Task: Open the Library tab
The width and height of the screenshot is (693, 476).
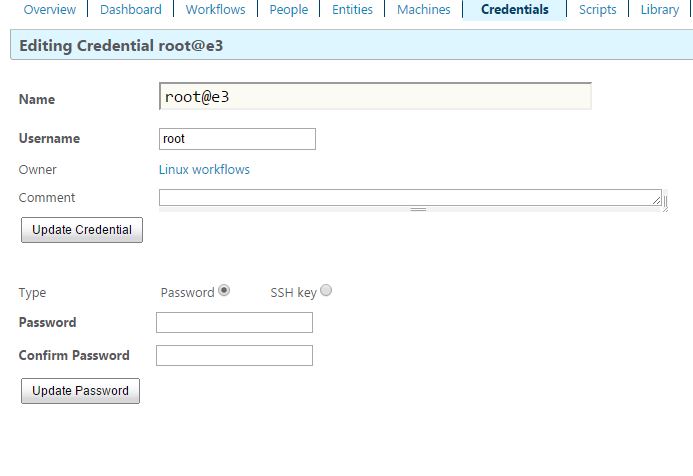Action: tap(660, 9)
